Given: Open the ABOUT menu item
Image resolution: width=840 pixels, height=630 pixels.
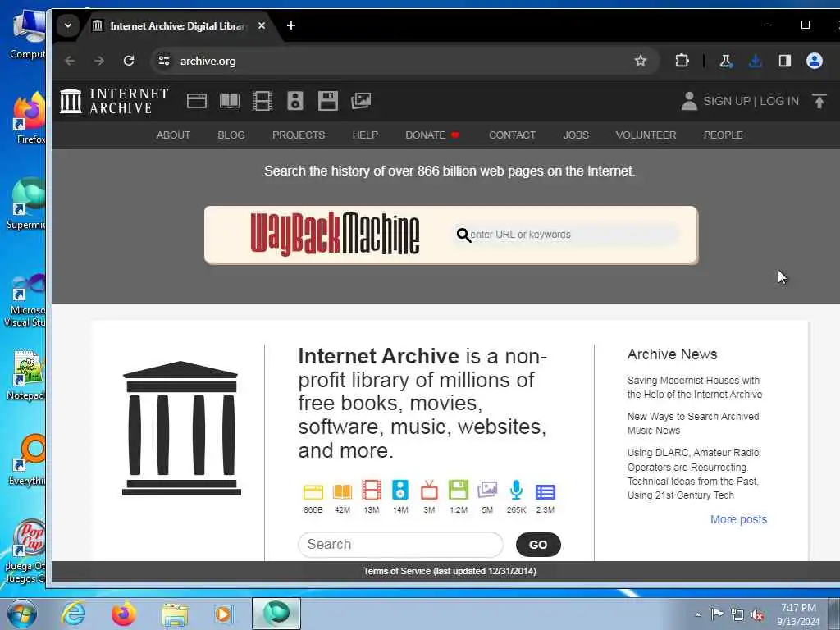Looking at the screenshot, I should click(x=173, y=135).
